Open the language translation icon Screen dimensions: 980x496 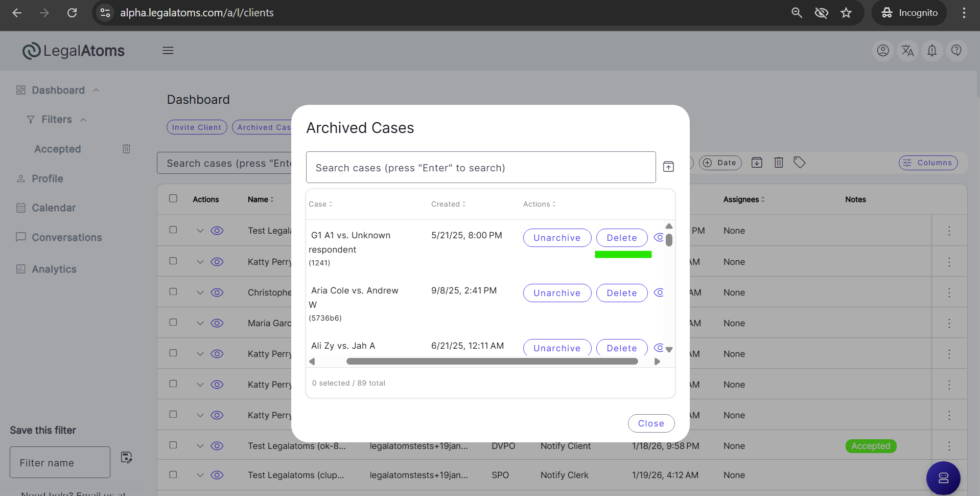click(x=907, y=51)
